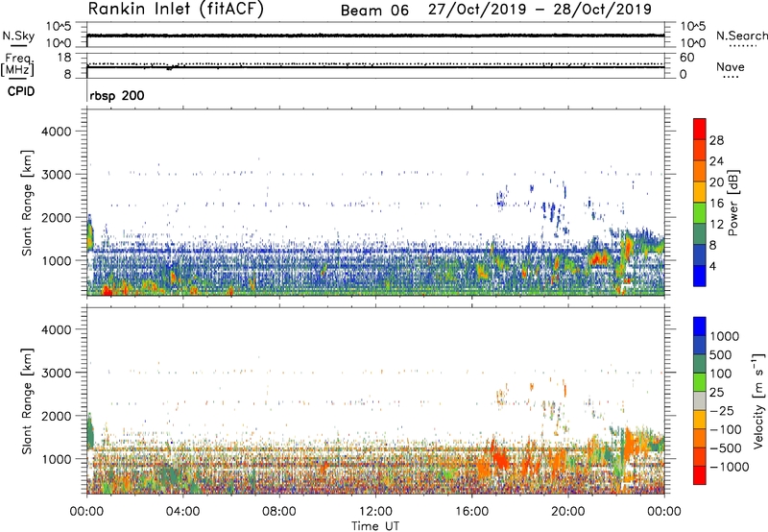This screenshot has height=532, width=768.
Task: Click the '500' velocity colorbar value
Action: [x=721, y=354]
